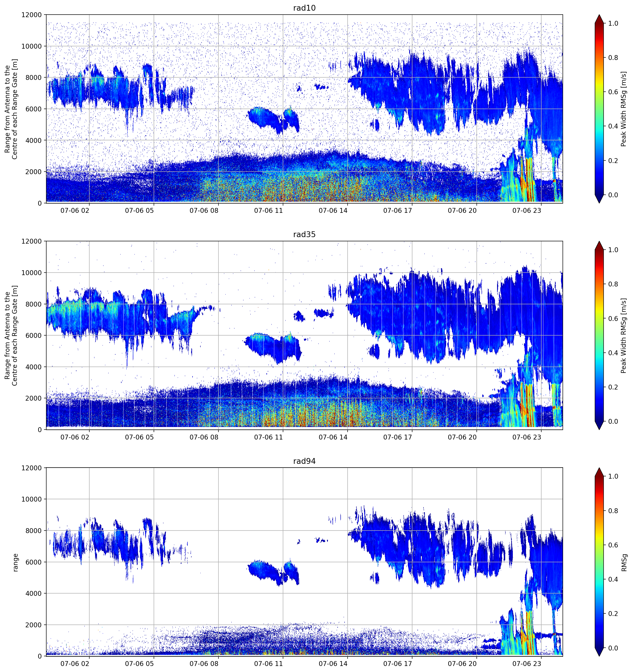
Task: Click the '07-06 23' tick under rad10 plot
Action: coord(527,210)
